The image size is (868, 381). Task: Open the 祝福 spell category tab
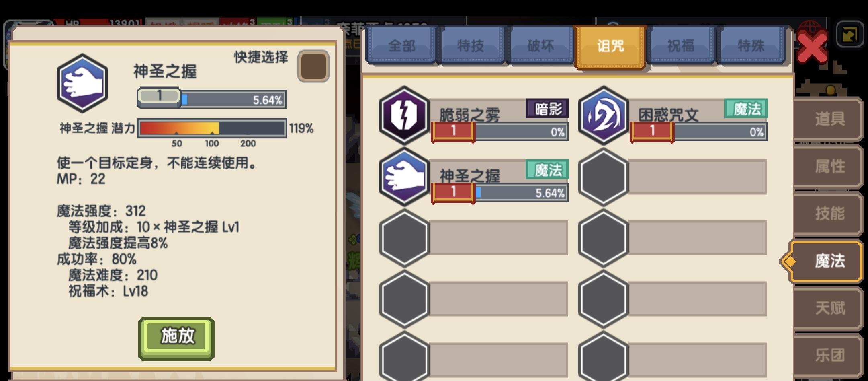point(681,45)
